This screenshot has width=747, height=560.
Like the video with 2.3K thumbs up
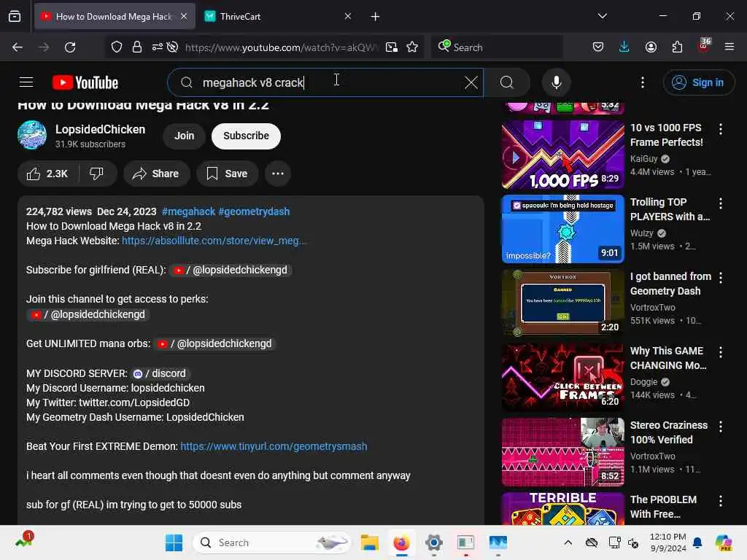pos(47,174)
